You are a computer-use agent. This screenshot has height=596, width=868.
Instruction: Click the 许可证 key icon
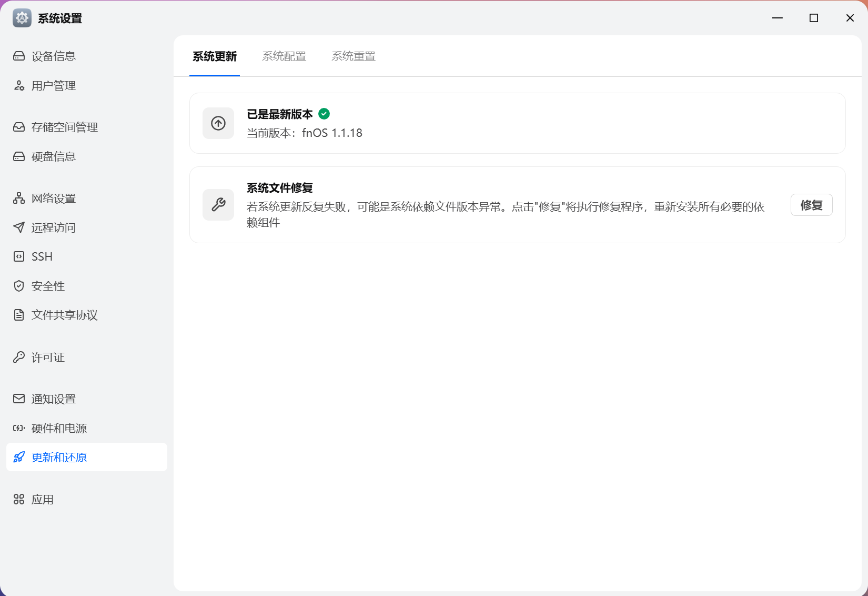click(x=19, y=357)
